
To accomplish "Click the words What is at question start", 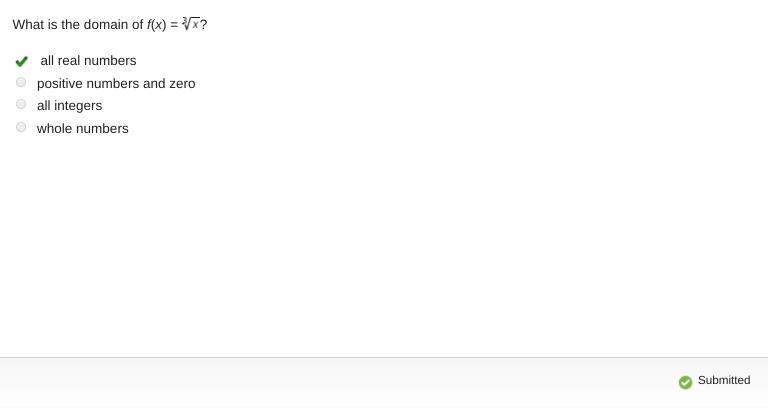I will 35,25.
